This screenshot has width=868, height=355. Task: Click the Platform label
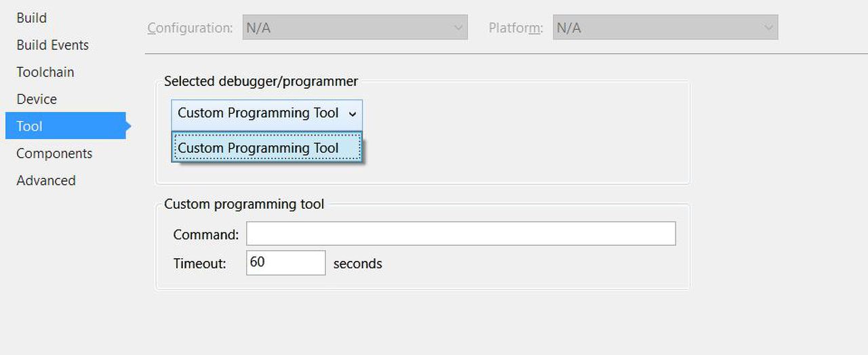coord(515,28)
